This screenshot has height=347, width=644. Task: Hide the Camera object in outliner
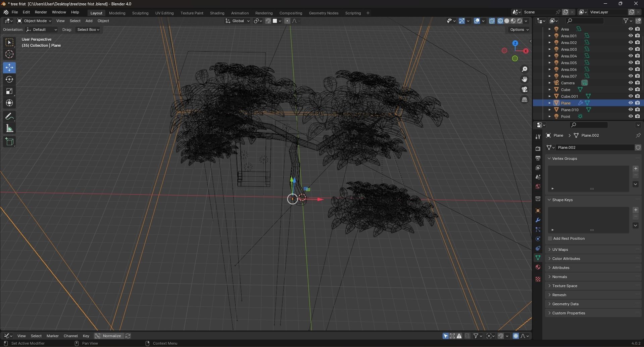(631, 83)
